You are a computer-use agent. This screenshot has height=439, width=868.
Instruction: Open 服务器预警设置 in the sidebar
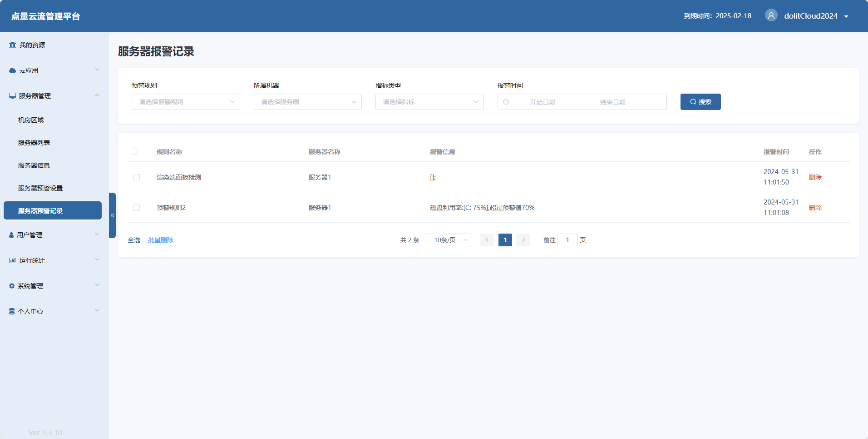tap(40, 188)
